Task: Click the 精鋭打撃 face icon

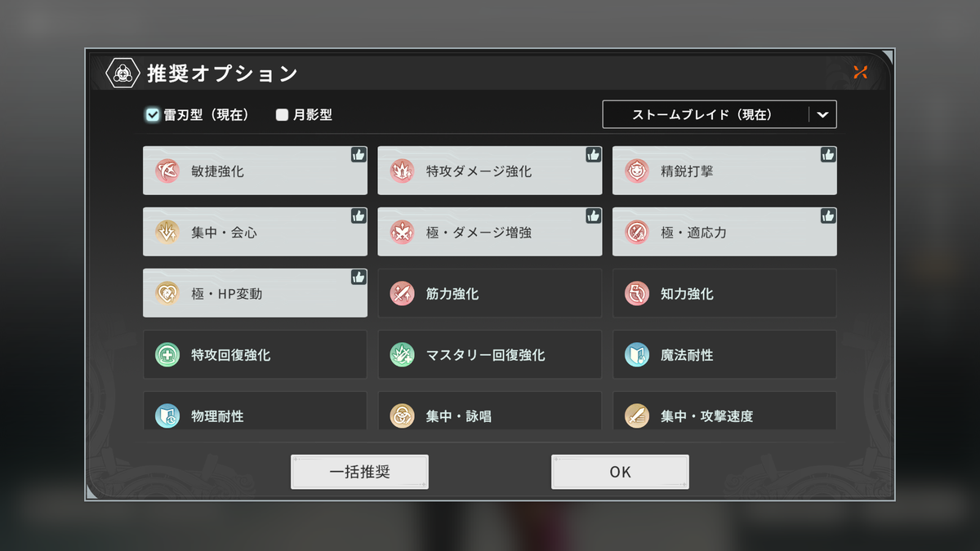Action: click(637, 171)
